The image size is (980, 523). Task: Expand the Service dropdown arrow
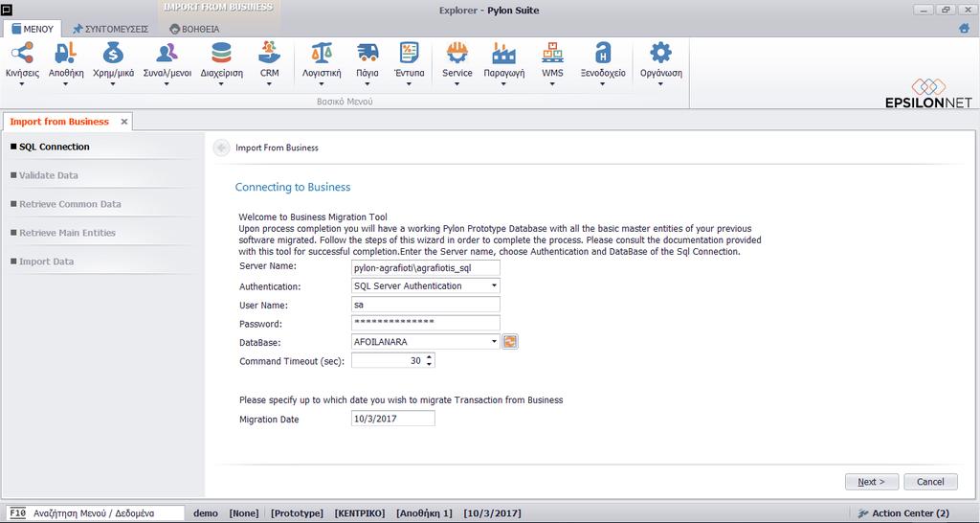tap(457, 84)
